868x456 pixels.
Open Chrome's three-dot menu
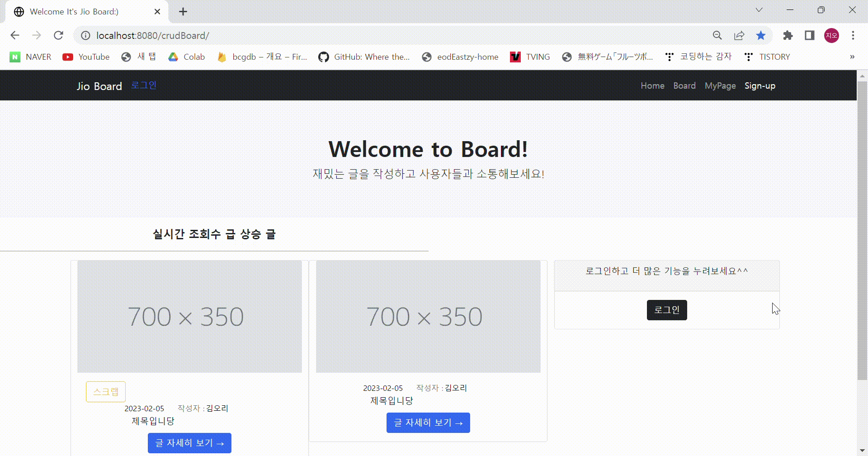coord(854,35)
